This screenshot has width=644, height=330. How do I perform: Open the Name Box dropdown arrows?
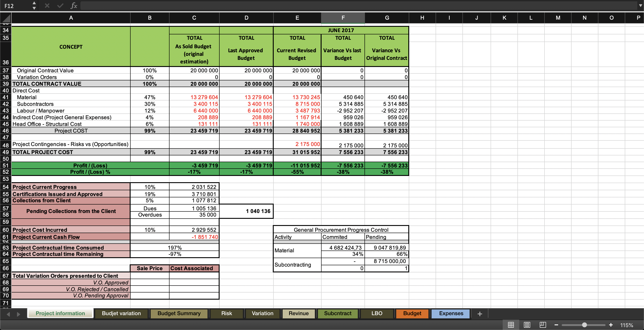34,6
